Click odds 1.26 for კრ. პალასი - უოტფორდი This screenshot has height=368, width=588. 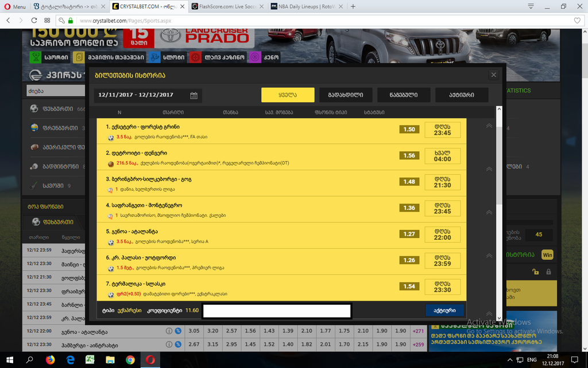tap(409, 260)
